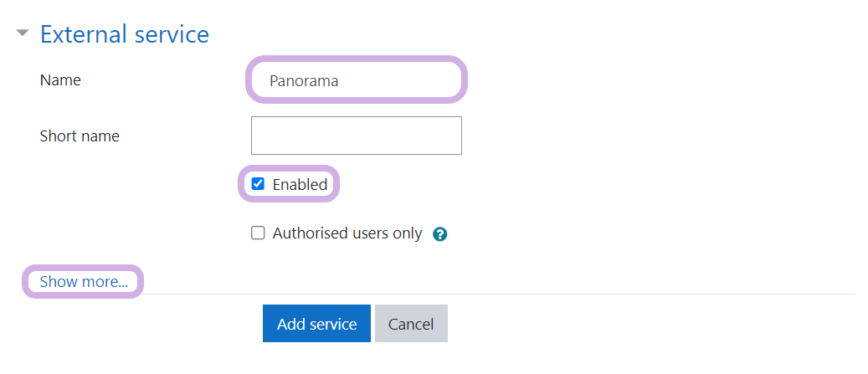Tick the Authorised users only checkbox
The height and width of the screenshot is (374, 868).
pos(259,233)
